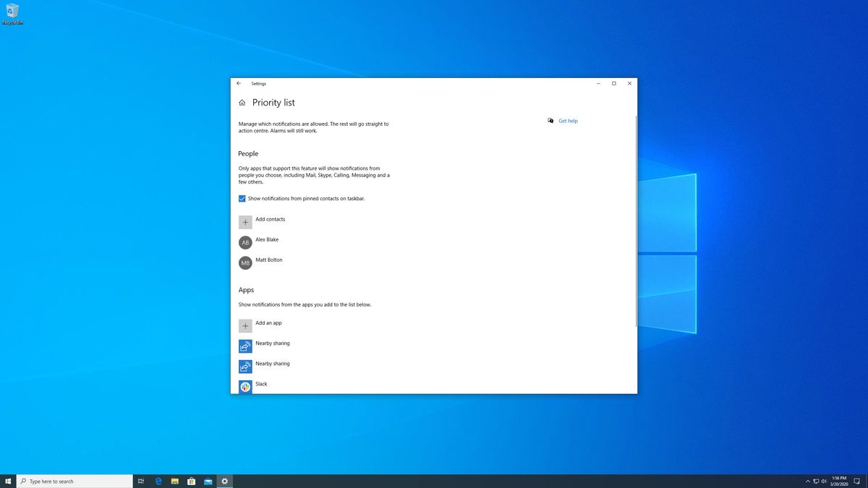Select Alex Blake's contact avatar
The height and width of the screenshot is (488, 868).
point(245,242)
